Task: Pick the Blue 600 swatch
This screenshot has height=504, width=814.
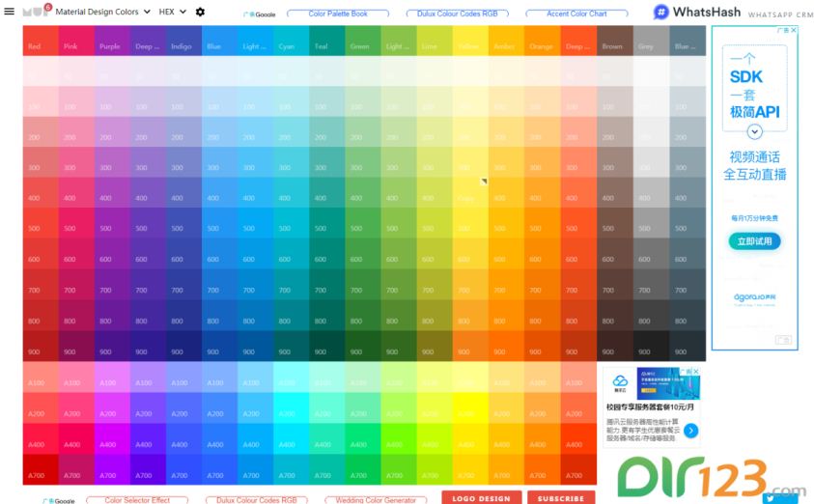Action: pos(219,254)
